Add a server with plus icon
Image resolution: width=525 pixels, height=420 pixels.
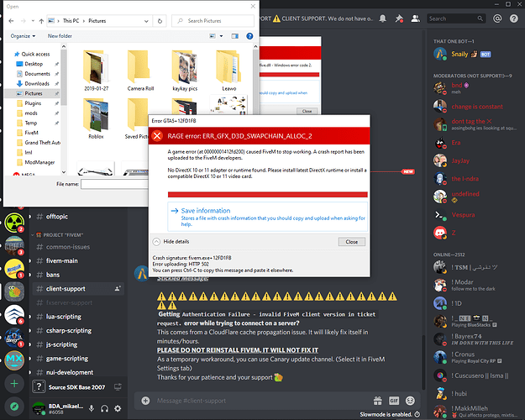coord(14,384)
